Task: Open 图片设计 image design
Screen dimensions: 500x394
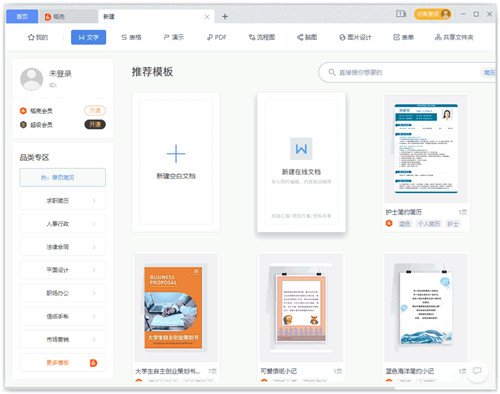Action: [355, 37]
